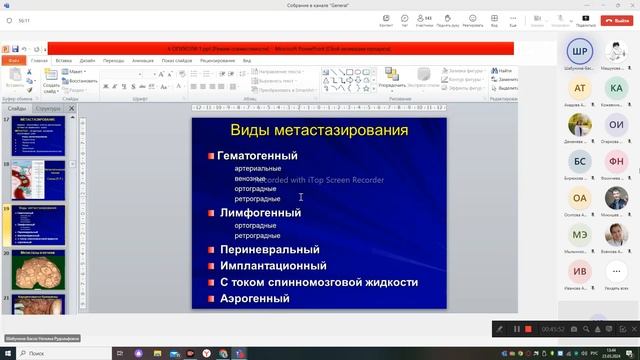
Task: Leave the meeting with red button
Action: [x=617, y=20]
